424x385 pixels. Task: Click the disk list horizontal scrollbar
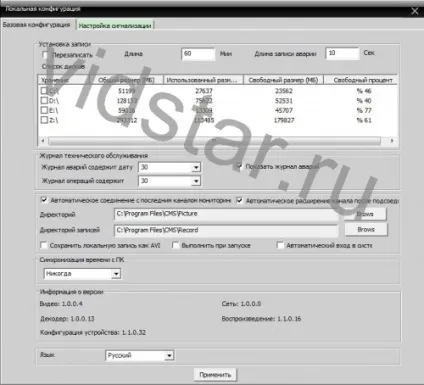click(215, 141)
